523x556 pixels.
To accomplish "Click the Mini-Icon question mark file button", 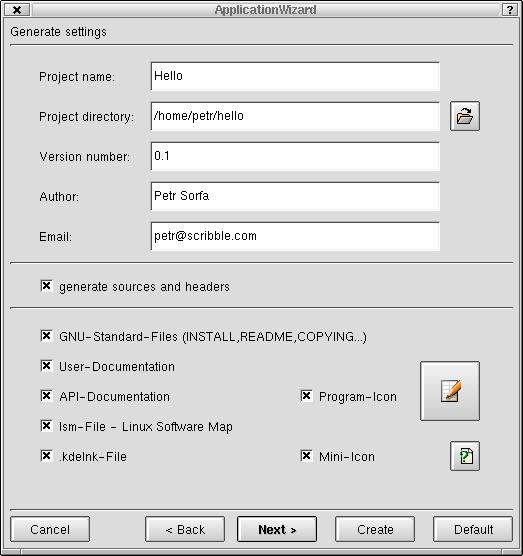I will coord(465,456).
